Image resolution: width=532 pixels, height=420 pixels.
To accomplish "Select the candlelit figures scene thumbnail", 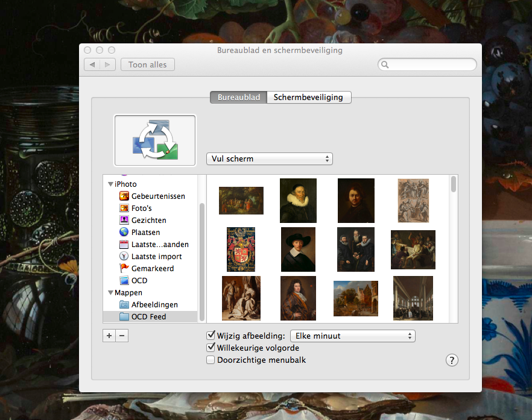I will point(413,249).
